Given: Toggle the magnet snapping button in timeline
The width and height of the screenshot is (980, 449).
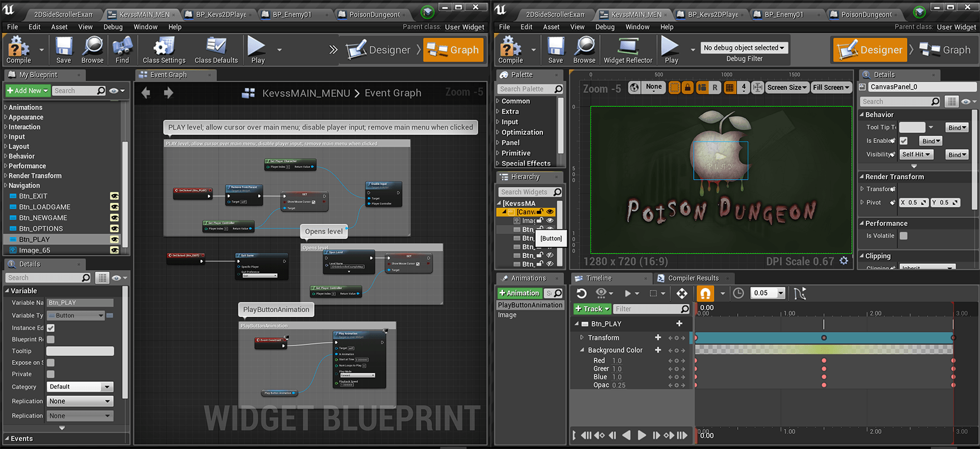Looking at the screenshot, I should [705, 293].
